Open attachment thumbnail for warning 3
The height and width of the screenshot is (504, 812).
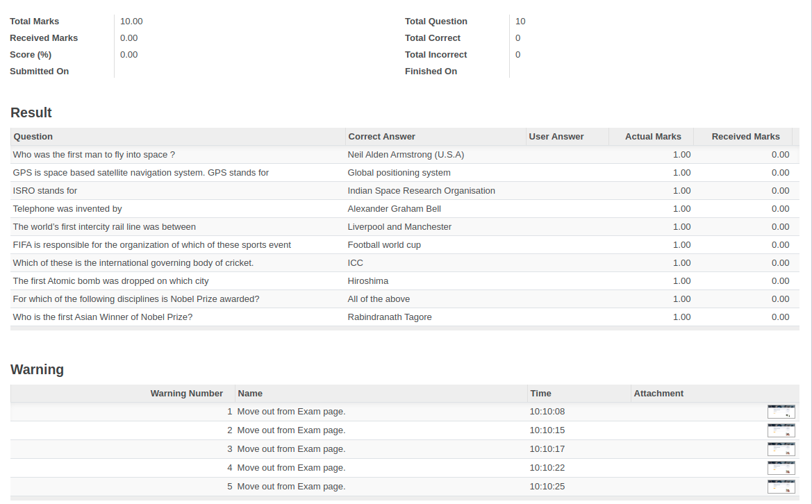click(781, 449)
